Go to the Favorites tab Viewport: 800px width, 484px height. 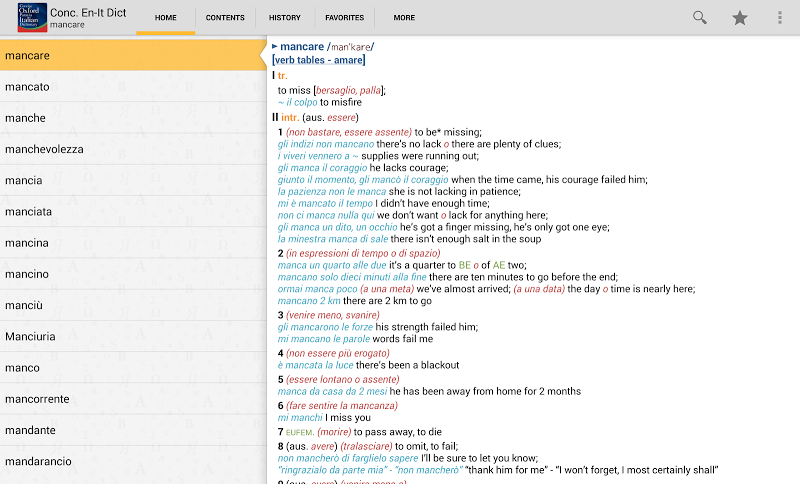pyautogui.click(x=345, y=18)
